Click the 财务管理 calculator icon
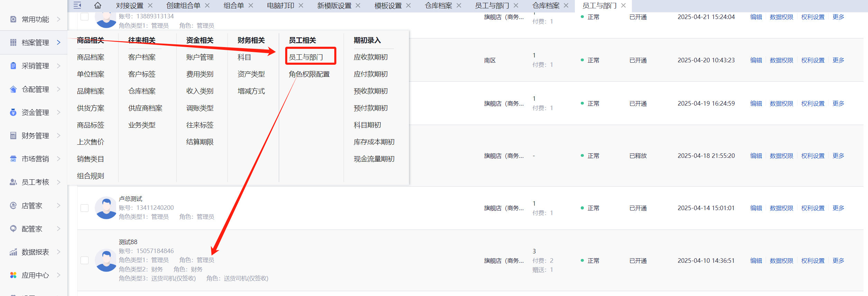The image size is (868, 296). coord(13,136)
